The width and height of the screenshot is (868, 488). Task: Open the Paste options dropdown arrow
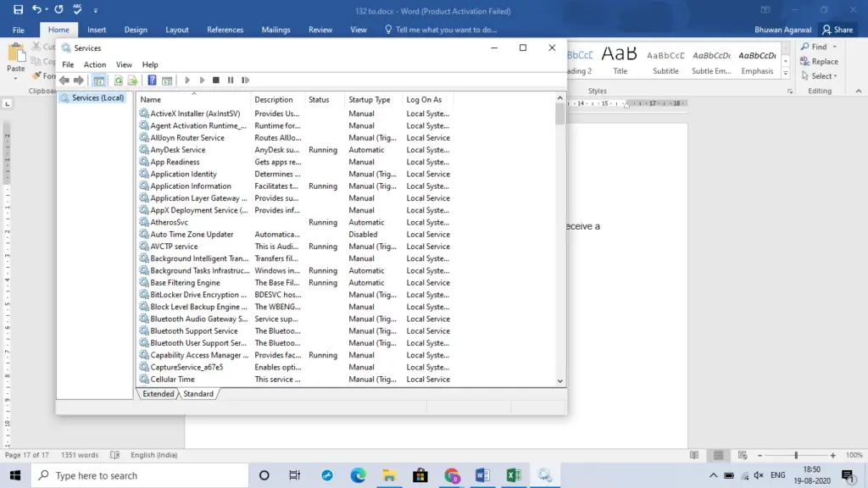point(15,79)
